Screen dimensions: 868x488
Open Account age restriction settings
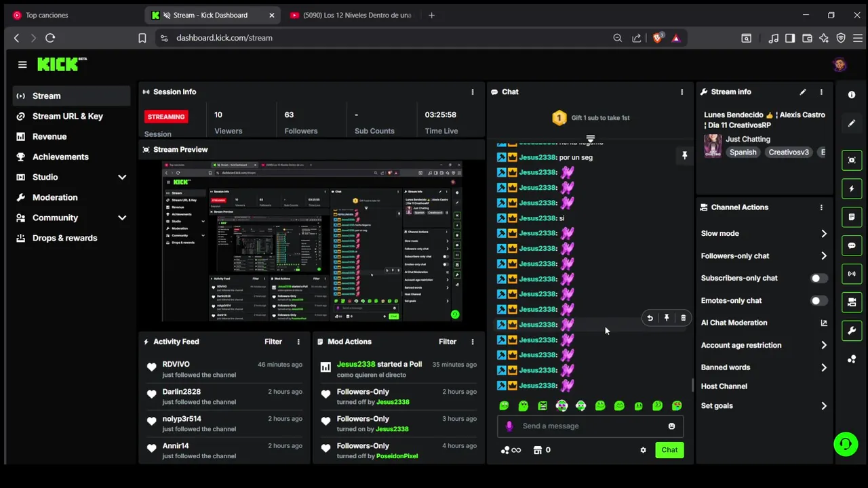coord(764,345)
